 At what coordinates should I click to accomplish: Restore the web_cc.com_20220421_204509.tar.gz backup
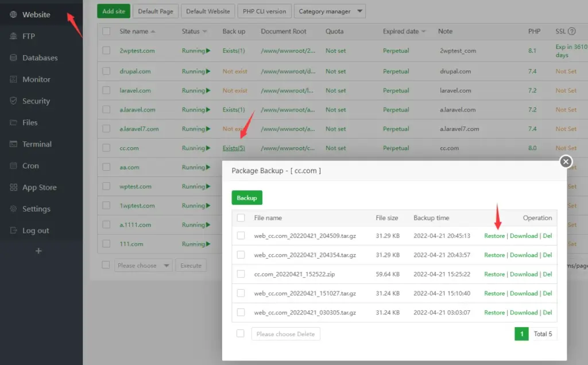click(494, 236)
